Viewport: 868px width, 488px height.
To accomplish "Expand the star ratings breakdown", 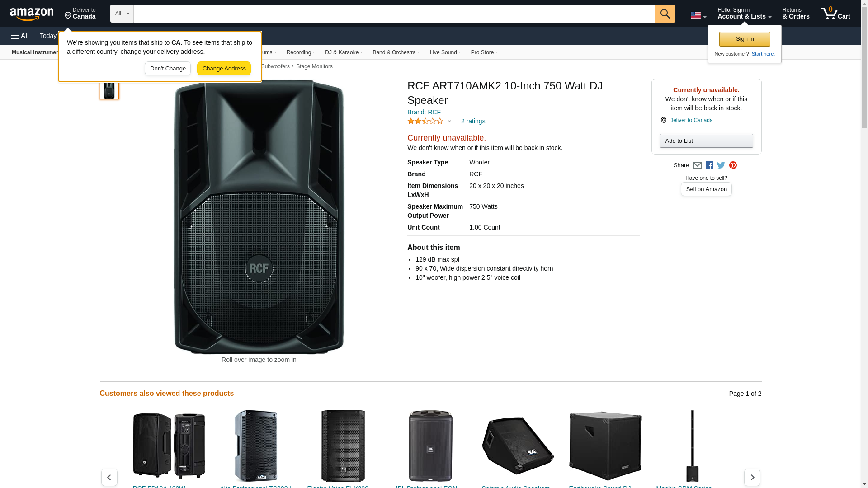I will 449,121.
